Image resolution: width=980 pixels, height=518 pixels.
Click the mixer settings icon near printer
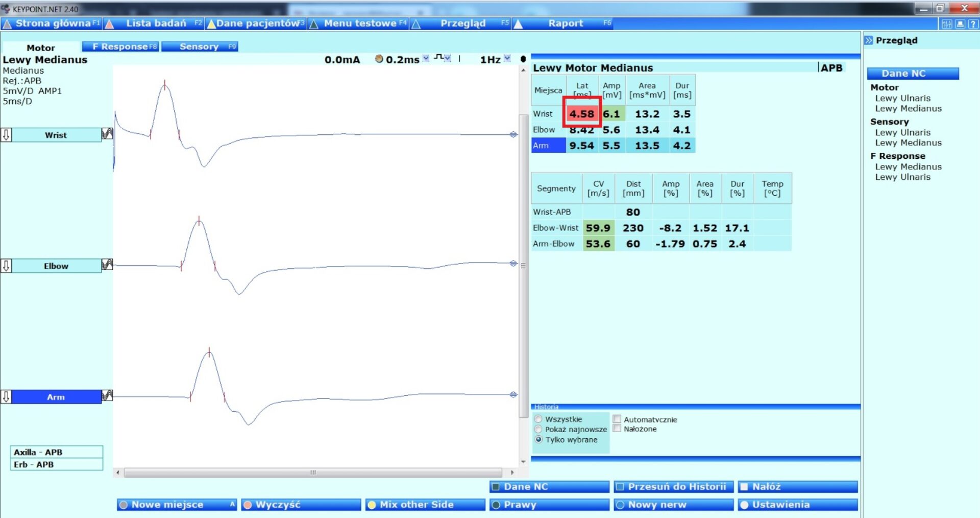[x=947, y=24]
